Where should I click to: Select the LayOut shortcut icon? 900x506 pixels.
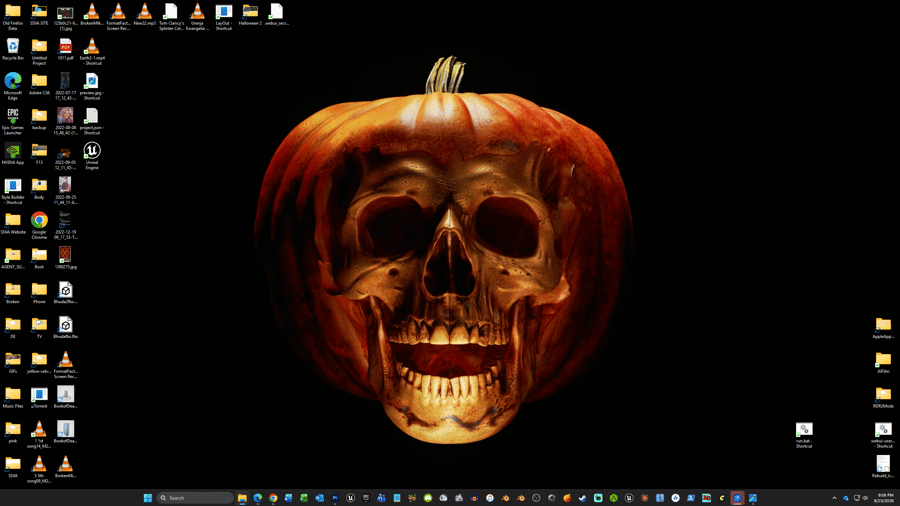[x=224, y=16]
